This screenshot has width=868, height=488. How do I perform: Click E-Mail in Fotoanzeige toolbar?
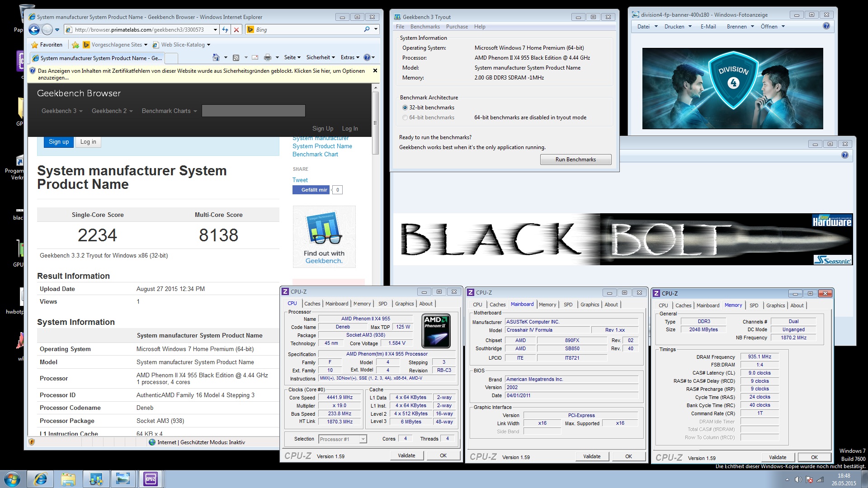click(x=708, y=27)
